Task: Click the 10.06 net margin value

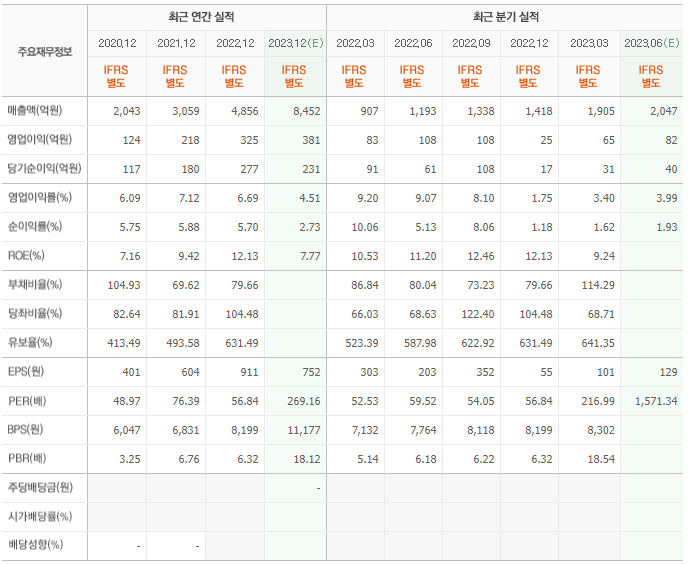Action: point(365,227)
